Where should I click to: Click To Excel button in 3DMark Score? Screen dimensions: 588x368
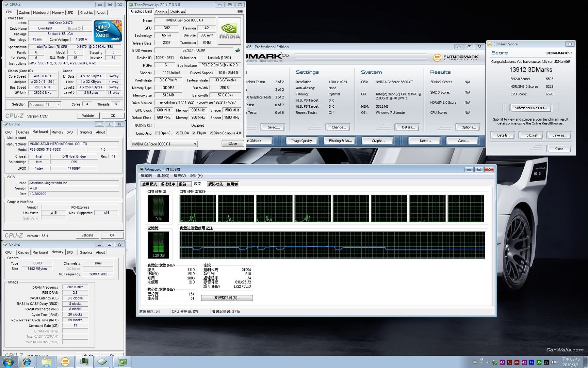(x=531, y=135)
